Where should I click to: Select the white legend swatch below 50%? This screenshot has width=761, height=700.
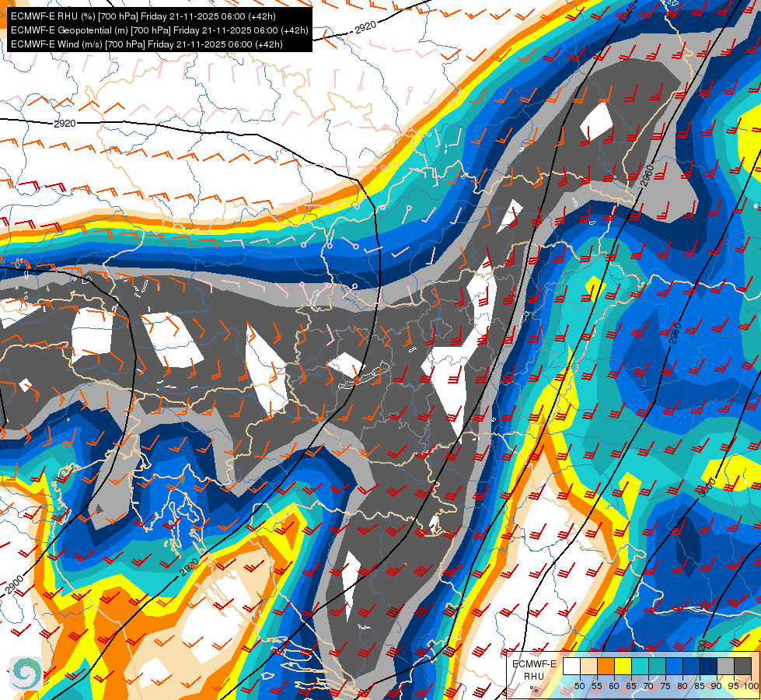tap(571, 666)
